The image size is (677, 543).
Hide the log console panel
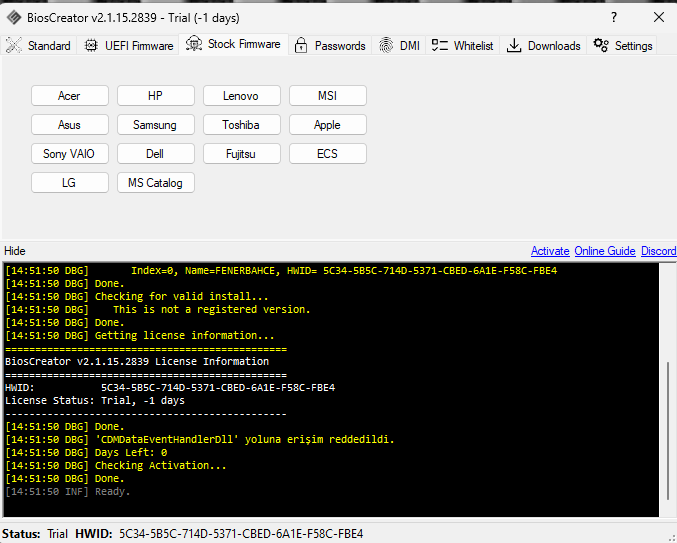coord(15,251)
